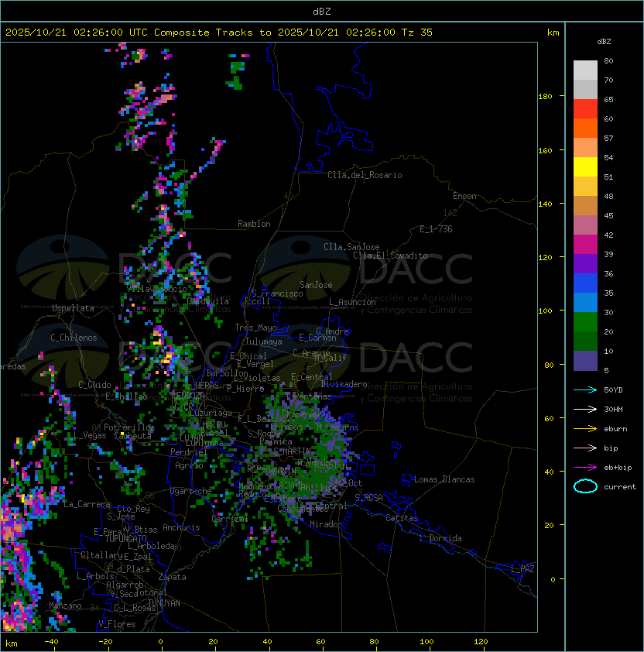The width and height of the screenshot is (644, 652).
Task: Click the 'Divisadero' map label
Action: [344, 384]
